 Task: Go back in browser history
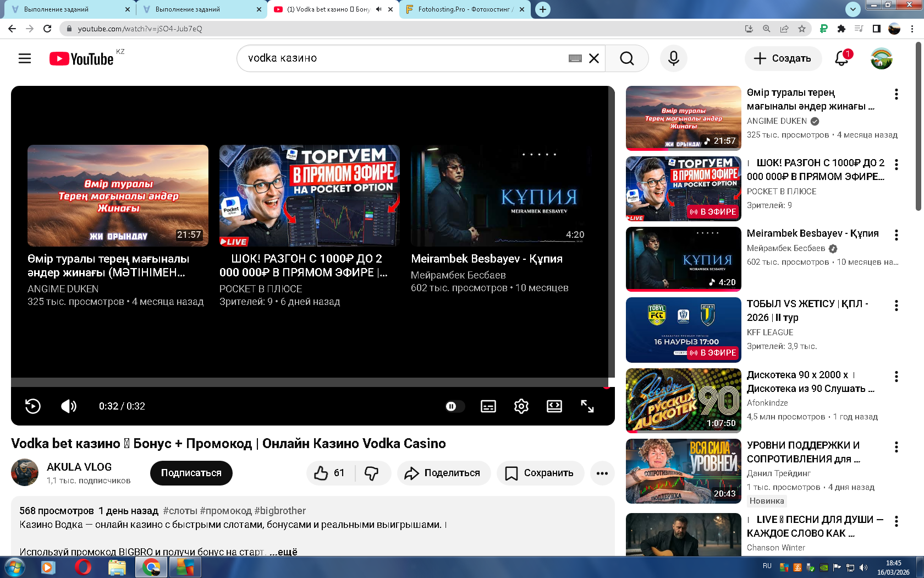click(12, 29)
